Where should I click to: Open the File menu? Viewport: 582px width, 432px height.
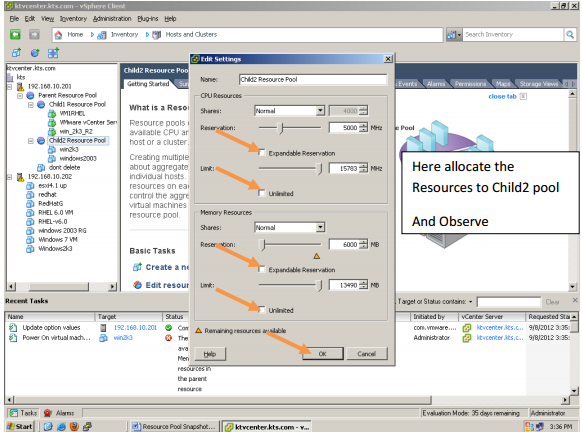[14, 19]
